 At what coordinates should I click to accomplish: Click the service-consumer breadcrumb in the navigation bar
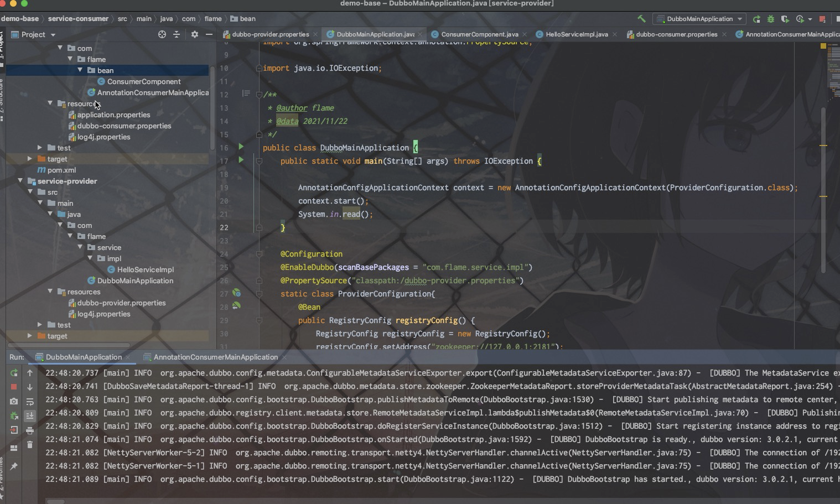click(78, 19)
